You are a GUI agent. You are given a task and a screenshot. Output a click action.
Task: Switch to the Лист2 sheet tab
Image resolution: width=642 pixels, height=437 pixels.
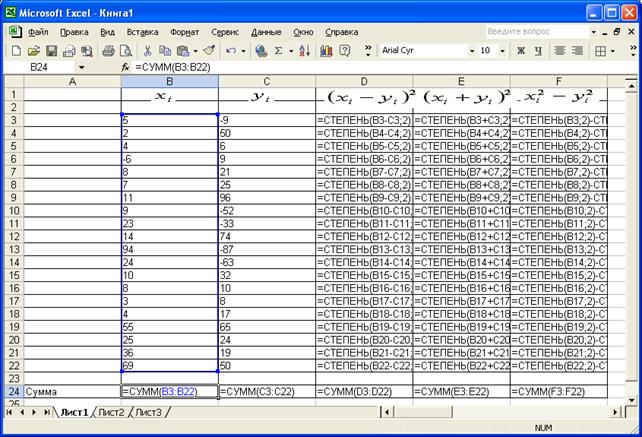[x=111, y=412]
